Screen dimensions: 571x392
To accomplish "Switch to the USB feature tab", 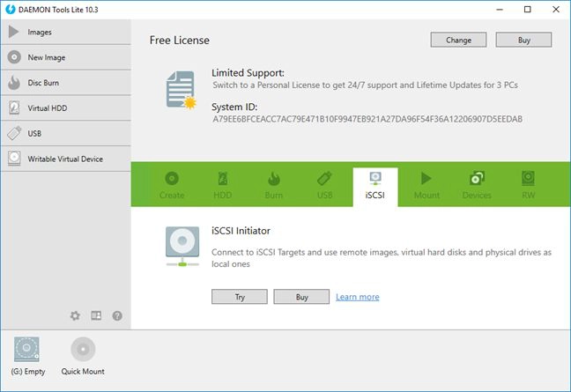I will coord(324,186).
